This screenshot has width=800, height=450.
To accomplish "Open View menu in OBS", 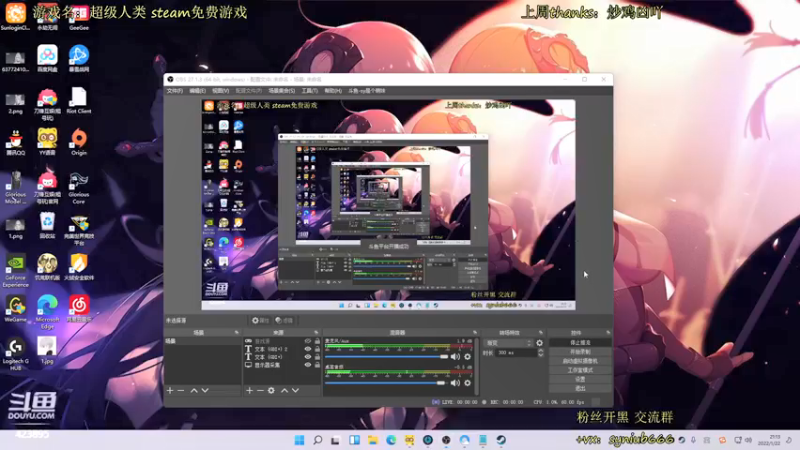I will (220, 91).
